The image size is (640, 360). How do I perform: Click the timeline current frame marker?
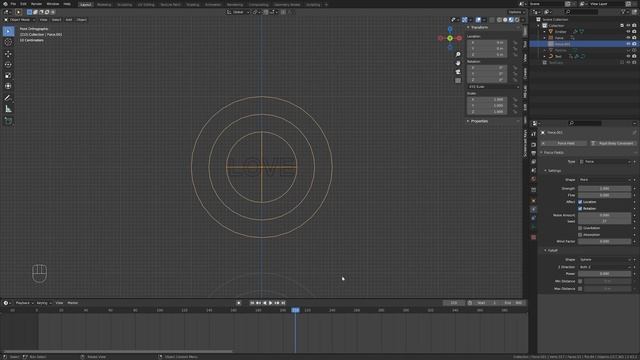tap(296, 310)
